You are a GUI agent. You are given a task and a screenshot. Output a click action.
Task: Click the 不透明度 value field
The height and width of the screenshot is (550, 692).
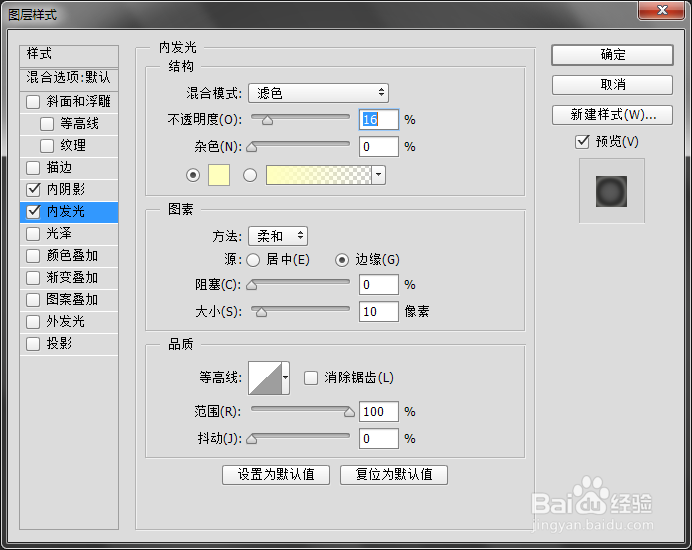tap(379, 120)
